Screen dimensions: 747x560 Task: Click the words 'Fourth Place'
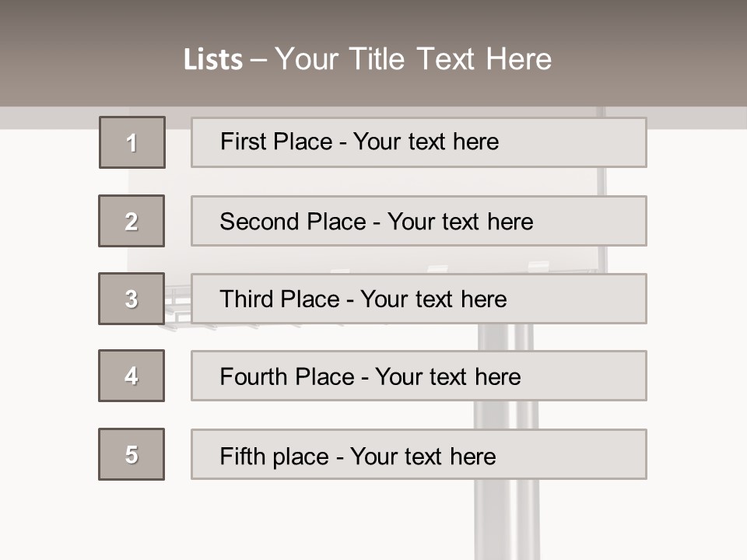tap(286, 377)
